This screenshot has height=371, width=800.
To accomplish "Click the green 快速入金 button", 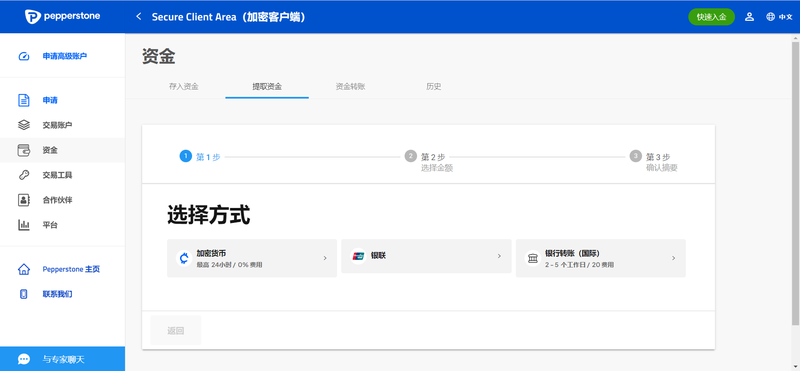I will tap(711, 17).
